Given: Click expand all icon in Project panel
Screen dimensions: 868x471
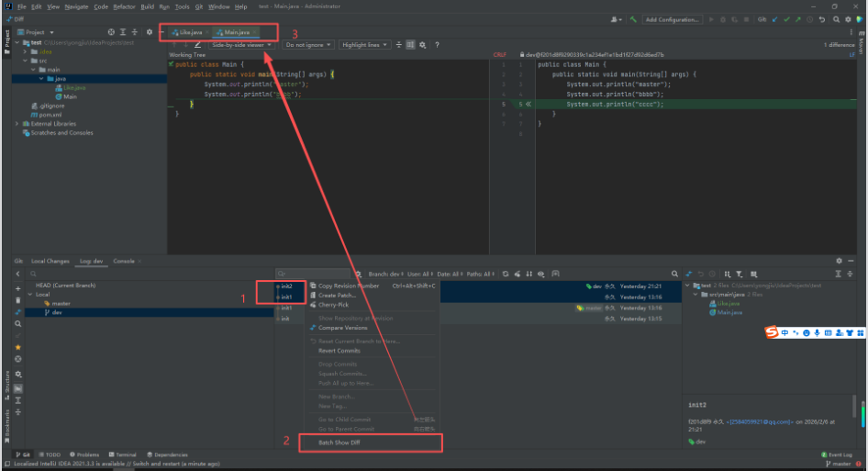Looking at the screenshot, I should (123, 32).
